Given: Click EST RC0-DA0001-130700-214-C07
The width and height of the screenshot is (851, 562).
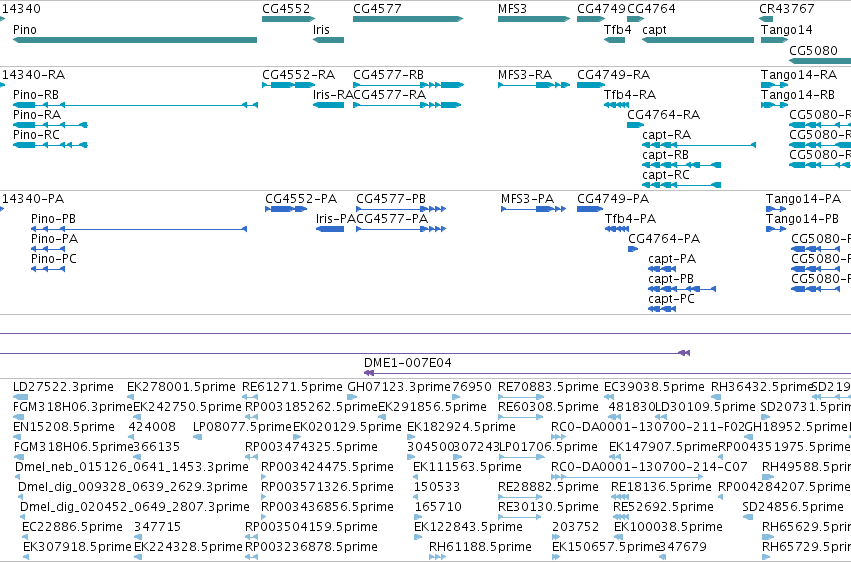Looking at the screenshot, I should [627, 477].
